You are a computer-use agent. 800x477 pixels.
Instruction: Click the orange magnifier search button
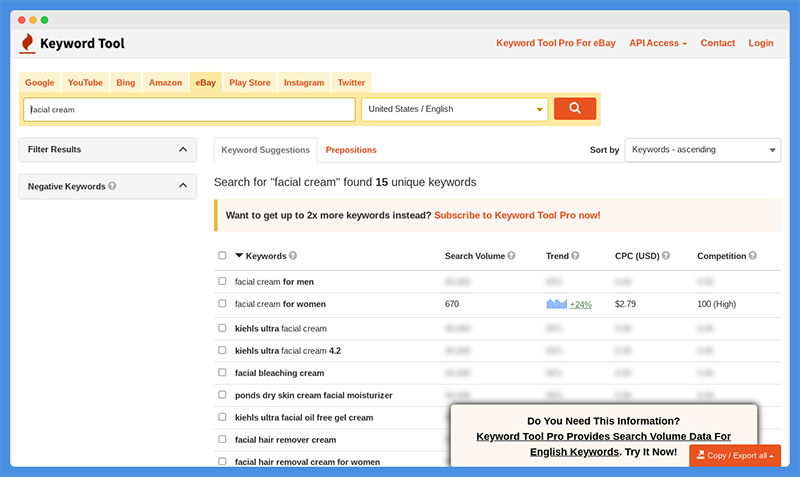(x=575, y=108)
